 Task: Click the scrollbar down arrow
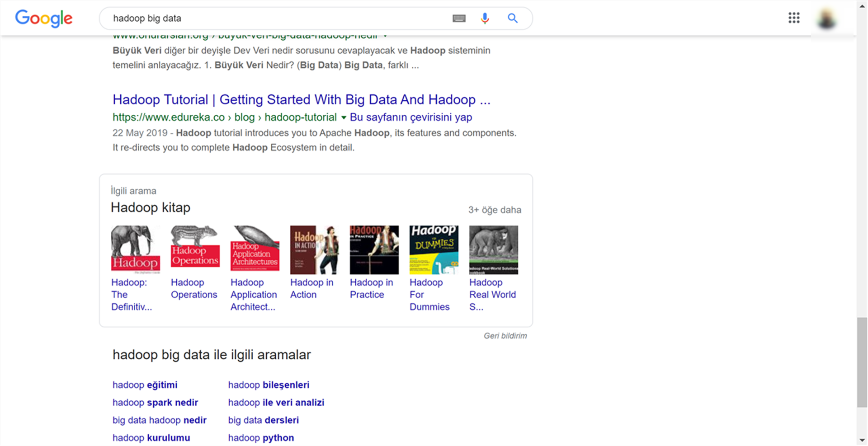coord(862,440)
